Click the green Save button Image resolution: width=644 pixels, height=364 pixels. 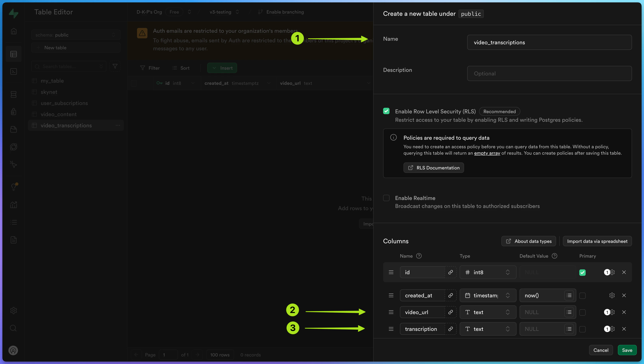click(x=627, y=350)
